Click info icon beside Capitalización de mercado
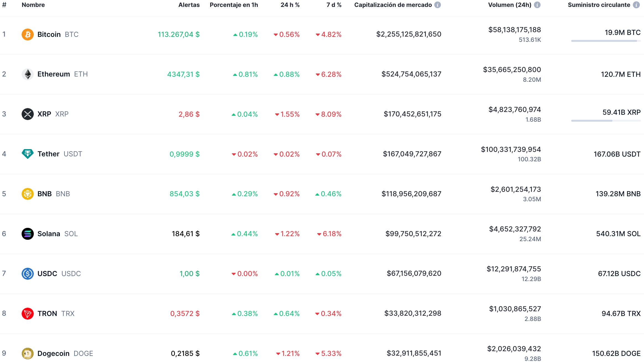 (437, 5)
